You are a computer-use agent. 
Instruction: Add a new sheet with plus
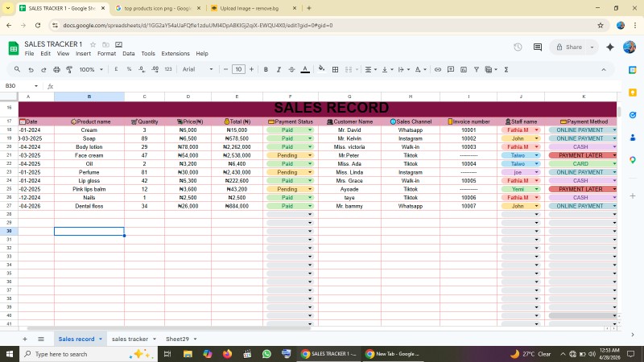coord(25,339)
